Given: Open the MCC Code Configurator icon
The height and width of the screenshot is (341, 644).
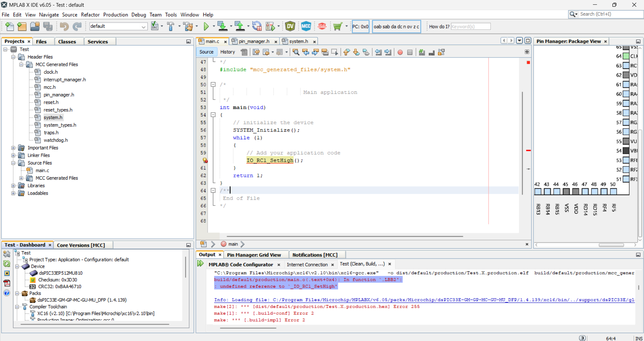Looking at the screenshot, I should [x=306, y=26].
